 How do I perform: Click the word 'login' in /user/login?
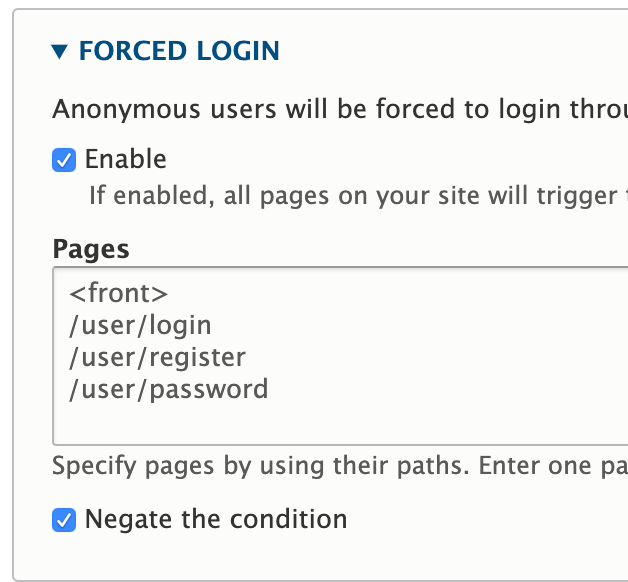[181, 326]
